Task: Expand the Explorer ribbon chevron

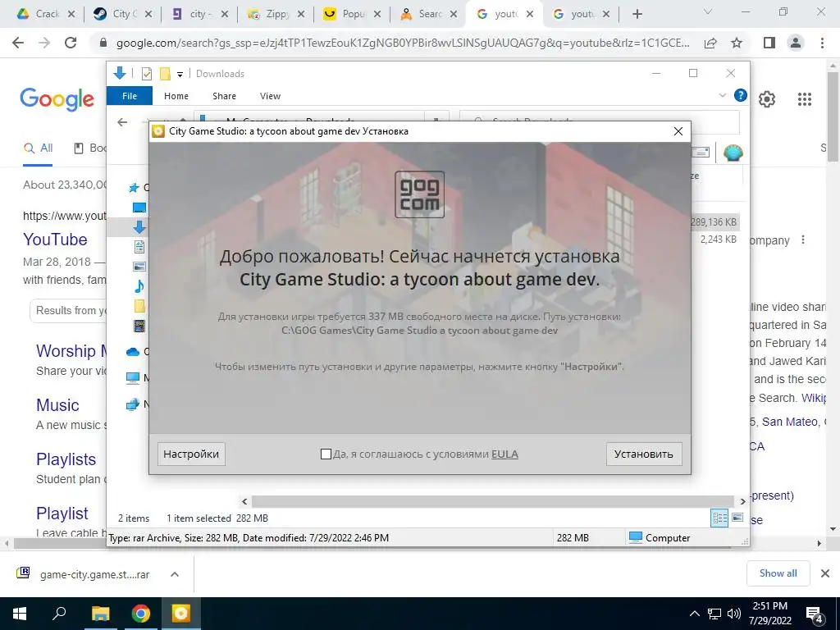Action: pyautogui.click(x=722, y=95)
